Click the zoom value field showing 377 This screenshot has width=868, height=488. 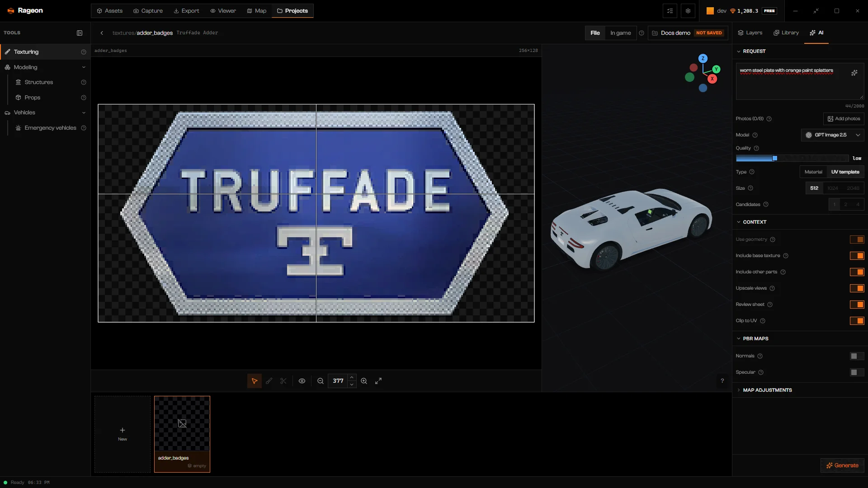pyautogui.click(x=338, y=381)
